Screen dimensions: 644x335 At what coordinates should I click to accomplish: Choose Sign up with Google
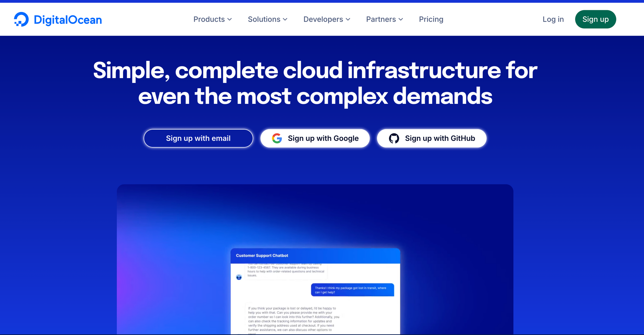pos(315,138)
